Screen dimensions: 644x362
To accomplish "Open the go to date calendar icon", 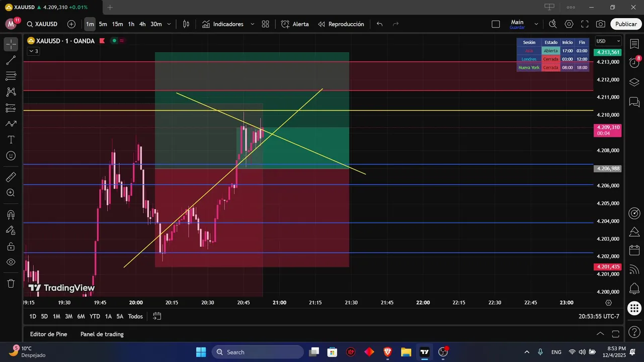I will [157, 316].
